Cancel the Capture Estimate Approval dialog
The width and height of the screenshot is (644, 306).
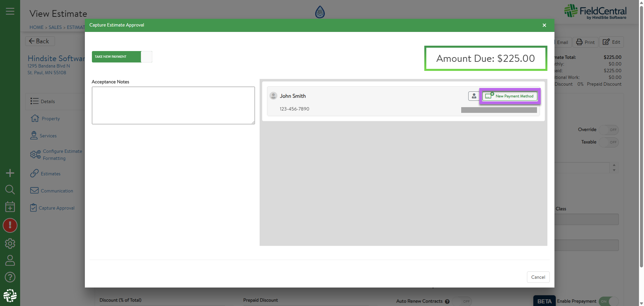[x=538, y=277]
